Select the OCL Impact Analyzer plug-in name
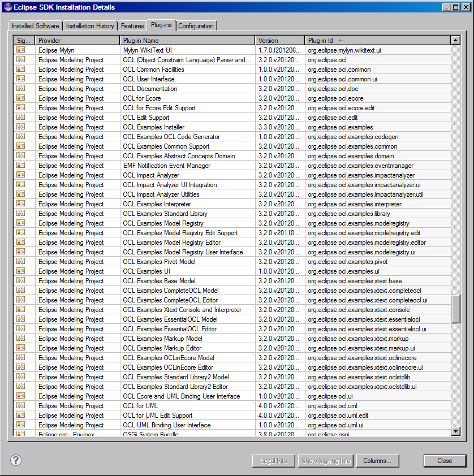 (x=151, y=175)
